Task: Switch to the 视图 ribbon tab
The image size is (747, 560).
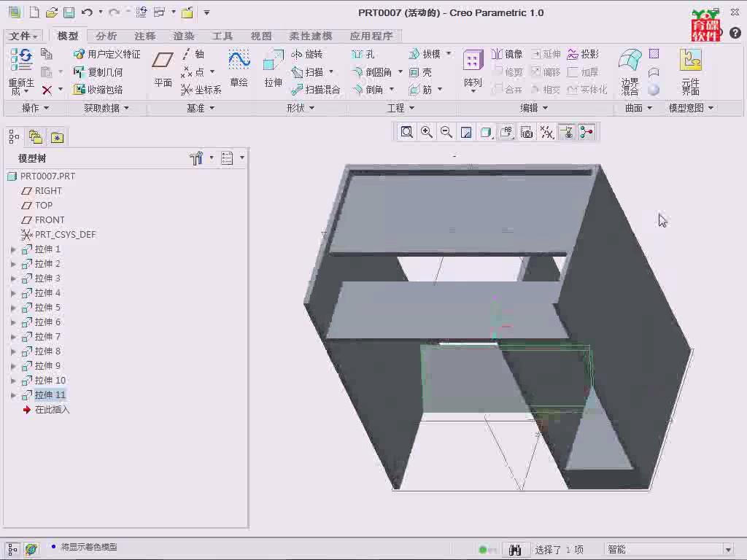Action: click(x=261, y=36)
